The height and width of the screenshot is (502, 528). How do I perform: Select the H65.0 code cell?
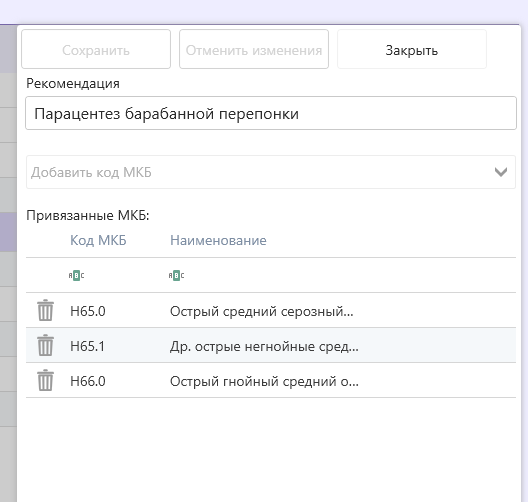[x=88, y=311]
